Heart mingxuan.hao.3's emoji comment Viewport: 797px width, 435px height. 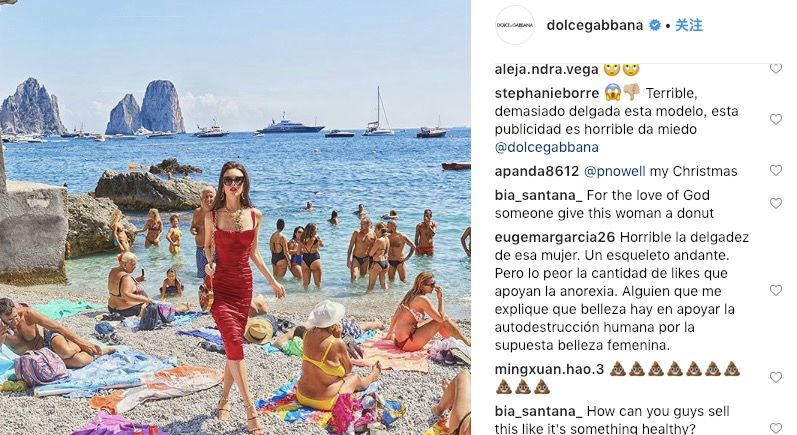(776, 378)
